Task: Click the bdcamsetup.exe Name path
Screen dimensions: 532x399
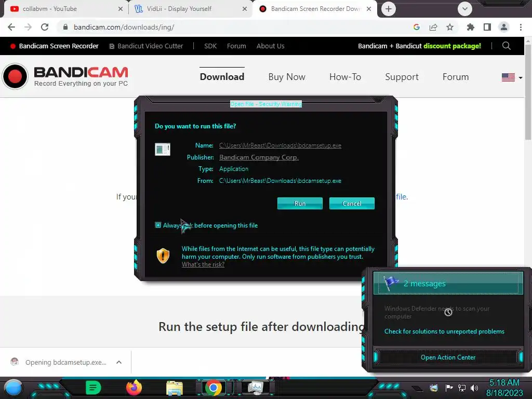Action: [280, 145]
